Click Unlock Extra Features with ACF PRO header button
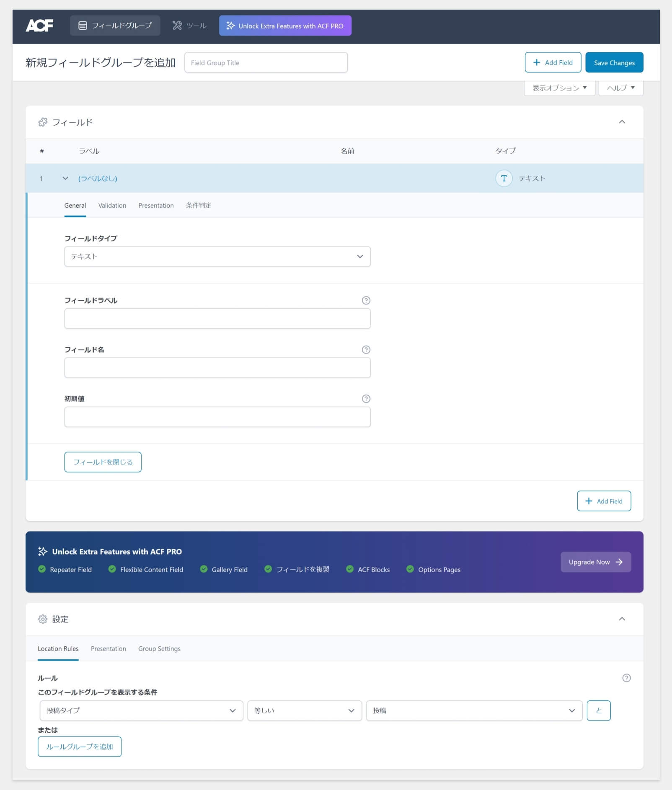Viewport: 672px width, 790px height. 285,26
